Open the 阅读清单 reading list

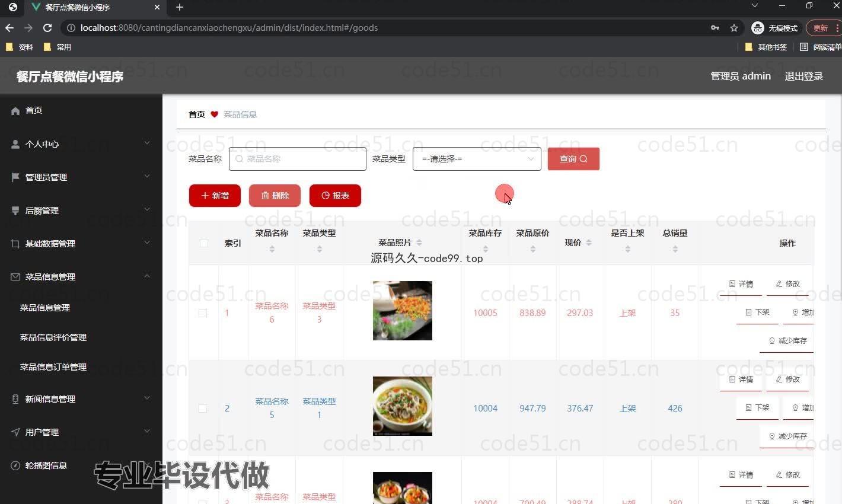(821, 47)
